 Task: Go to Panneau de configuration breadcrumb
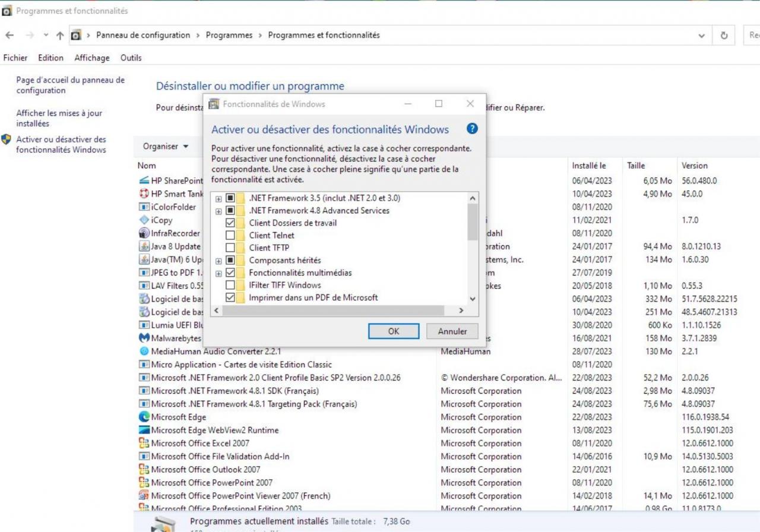pos(143,35)
